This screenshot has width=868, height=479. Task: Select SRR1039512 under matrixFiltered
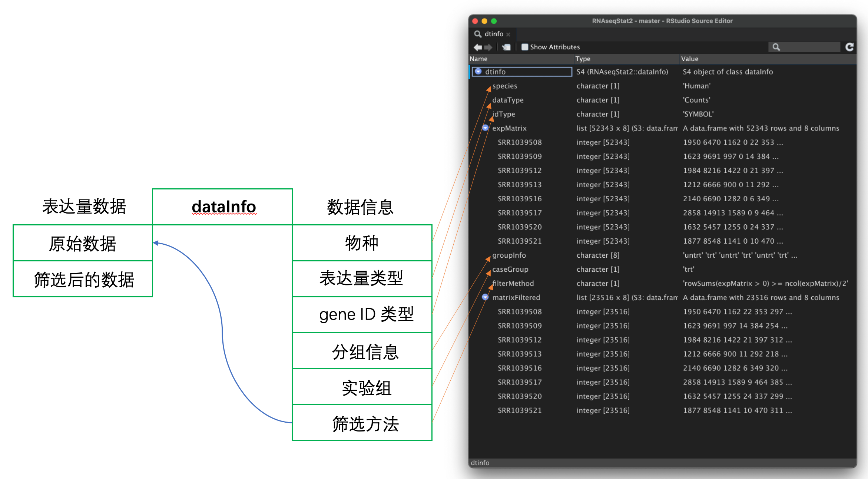coord(520,340)
